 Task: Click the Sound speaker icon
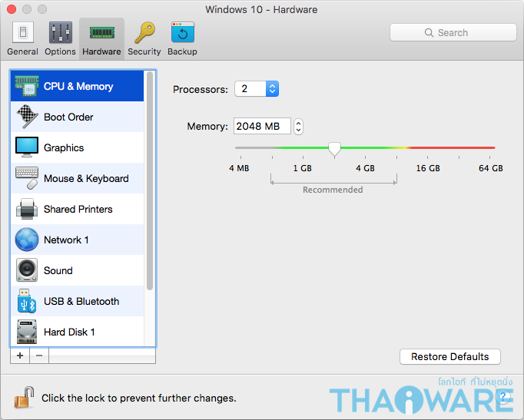pos(27,270)
